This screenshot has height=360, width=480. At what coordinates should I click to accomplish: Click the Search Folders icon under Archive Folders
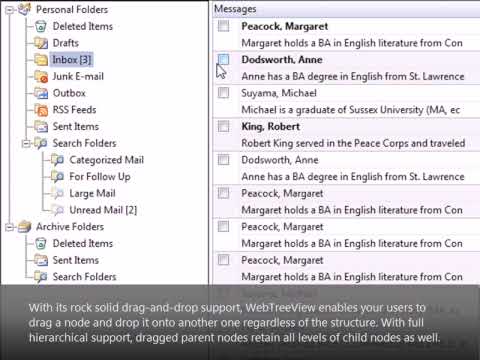(41, 277)
